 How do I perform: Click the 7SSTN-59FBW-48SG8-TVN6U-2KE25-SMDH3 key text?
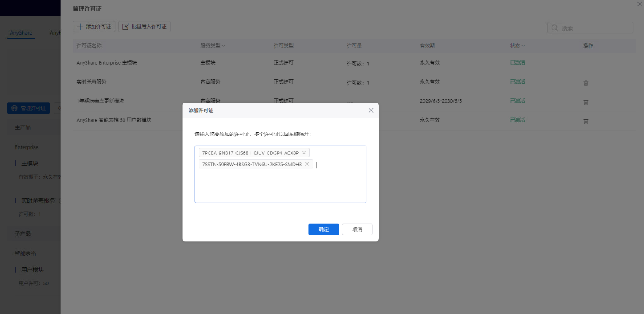[252, 164]
